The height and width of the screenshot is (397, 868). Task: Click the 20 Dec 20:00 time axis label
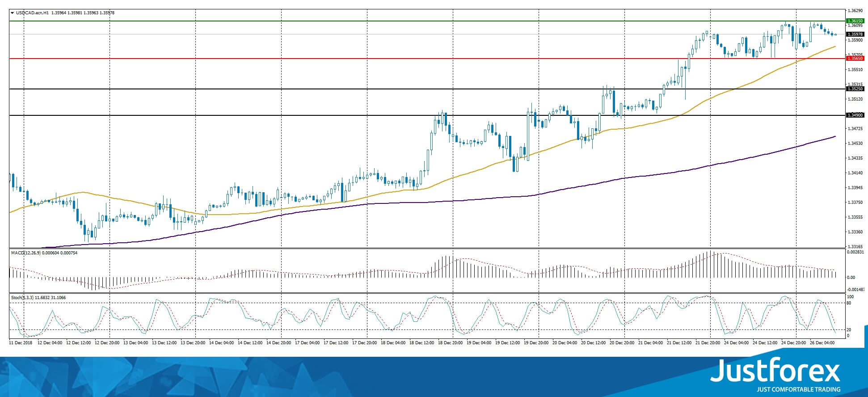tap(622, 342)
